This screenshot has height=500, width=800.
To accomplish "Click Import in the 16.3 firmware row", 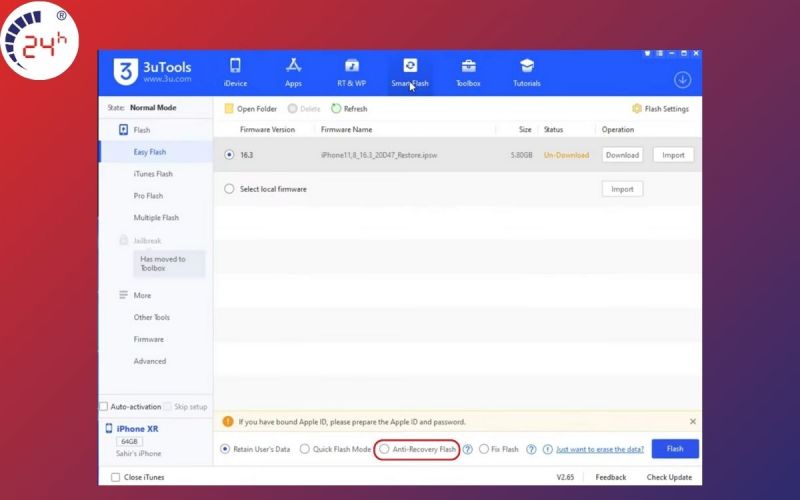I will 673,155.
